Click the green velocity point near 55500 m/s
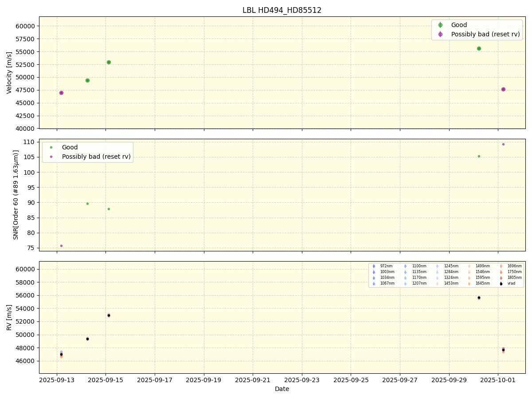 [x=479, y=48]
